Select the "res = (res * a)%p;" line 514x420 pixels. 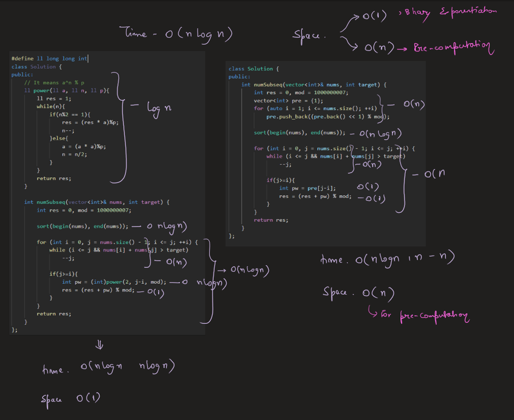89,122
